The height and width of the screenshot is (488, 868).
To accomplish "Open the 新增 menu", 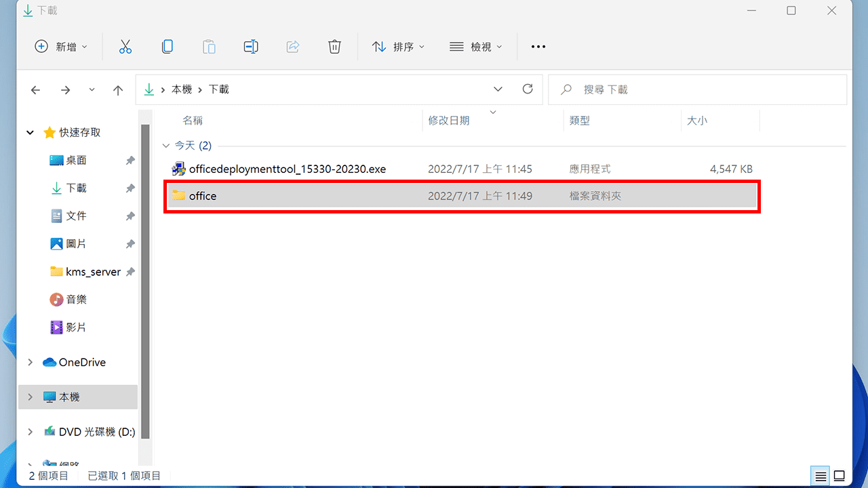I will (x=61, y=46).
